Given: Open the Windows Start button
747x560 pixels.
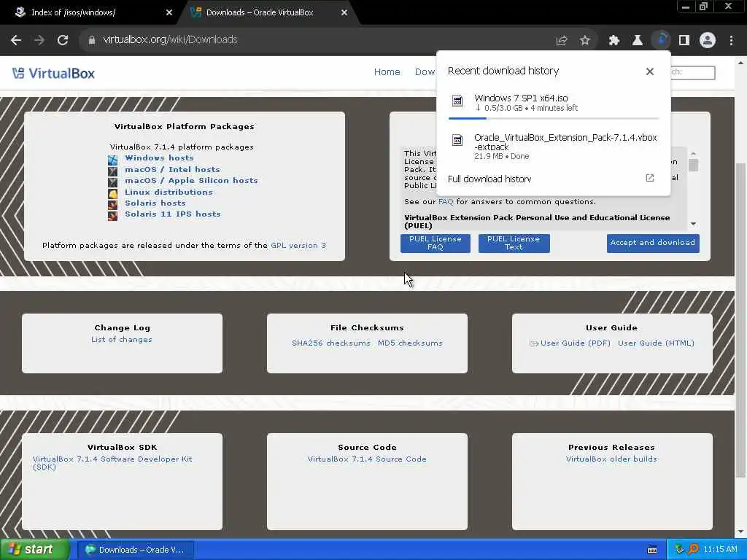Looking at the screenshot, I should coord(35,550).
